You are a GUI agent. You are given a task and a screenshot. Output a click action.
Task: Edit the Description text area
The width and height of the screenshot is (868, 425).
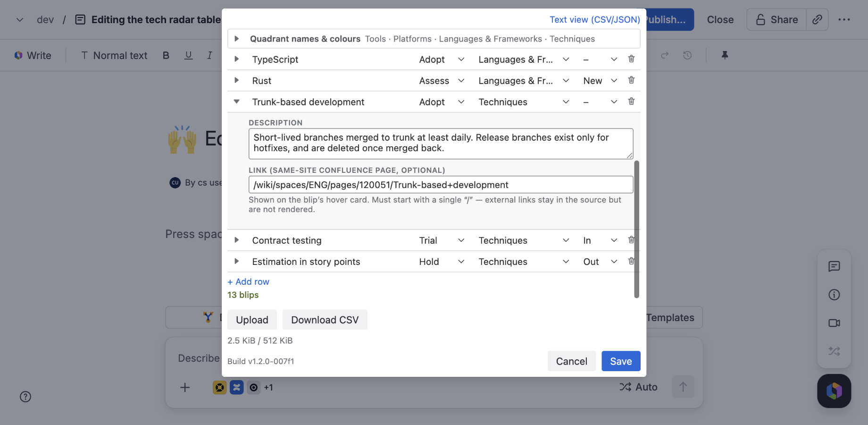click(x=441, y=144)
